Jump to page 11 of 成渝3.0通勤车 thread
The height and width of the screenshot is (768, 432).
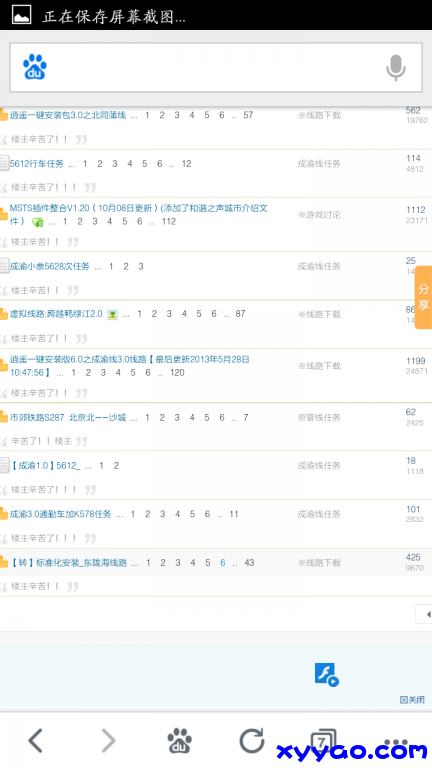pos(234,514)
